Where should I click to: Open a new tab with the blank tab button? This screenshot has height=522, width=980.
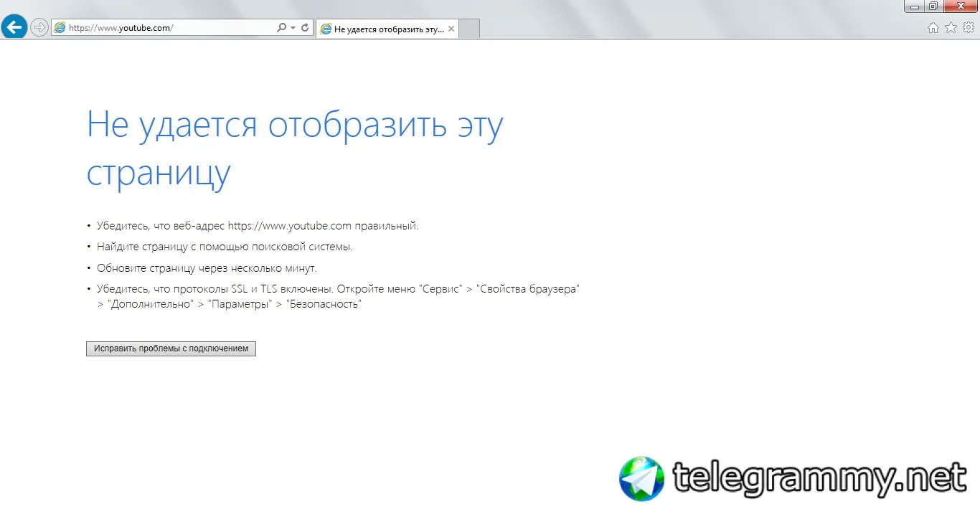pyautogui.click(x=469, y=29)
